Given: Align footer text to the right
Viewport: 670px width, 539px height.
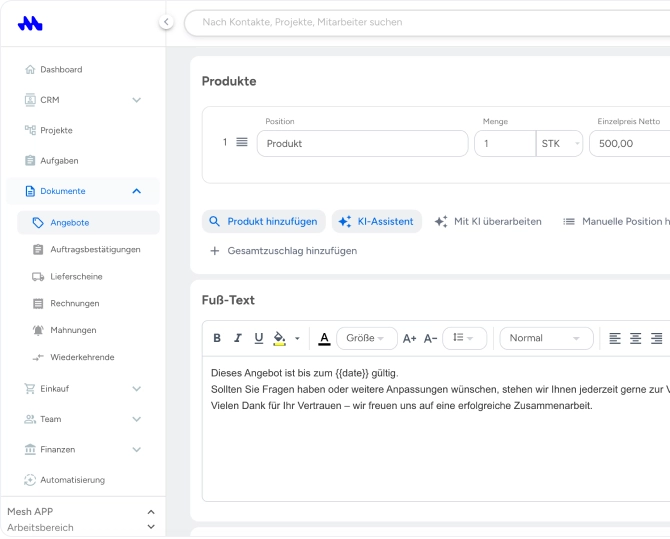Looking at the screenshot, I should [x=656, y=338].
